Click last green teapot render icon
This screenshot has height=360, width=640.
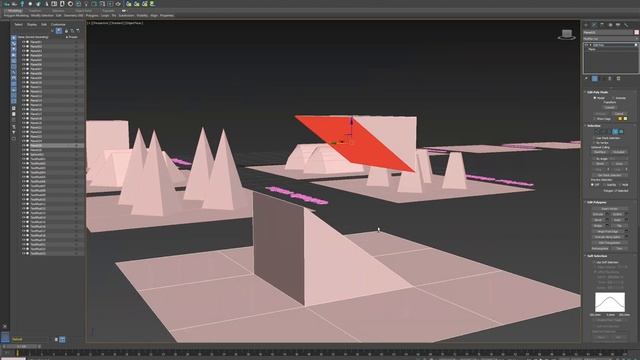pyautogui.click(x=152, y=4)
